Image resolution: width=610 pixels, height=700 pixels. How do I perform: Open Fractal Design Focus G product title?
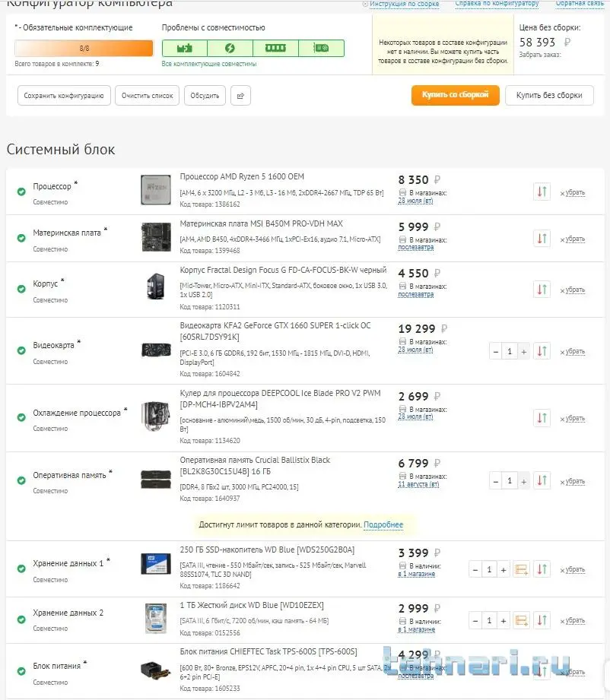coord(284,270)
